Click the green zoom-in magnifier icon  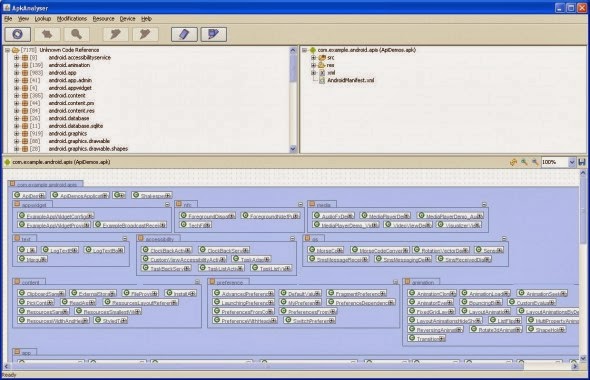pyautogui.click(x=524, y=162)
